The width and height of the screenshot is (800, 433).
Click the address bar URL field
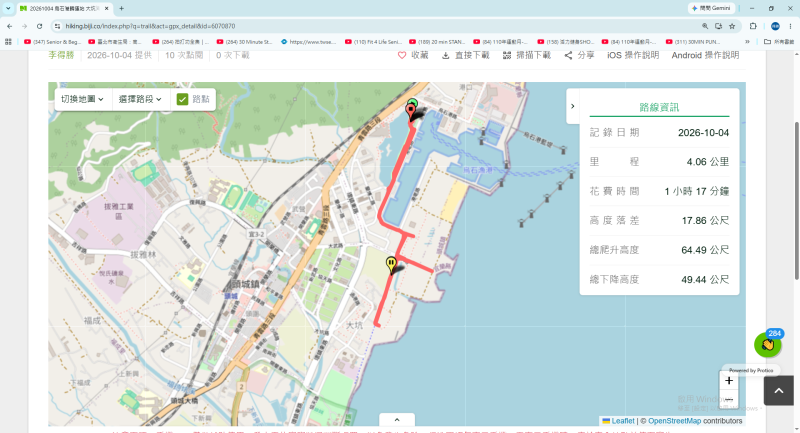click(x=378, y=26)
